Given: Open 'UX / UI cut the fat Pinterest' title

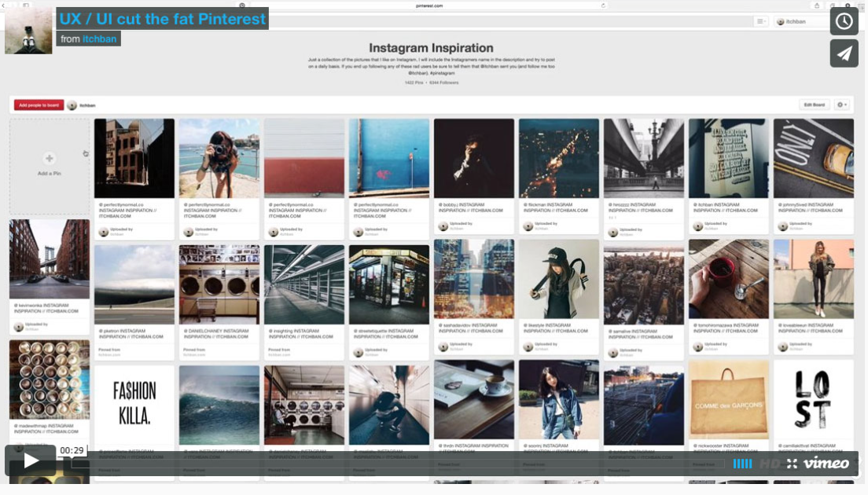Looking at the screenshot, I should point(162,19).
